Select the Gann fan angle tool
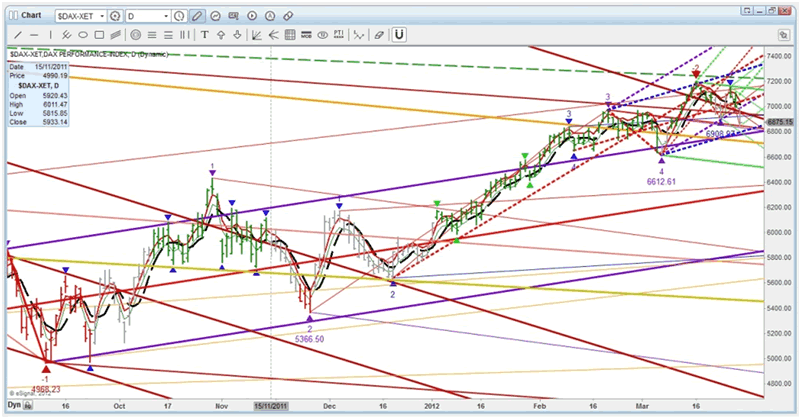Image resolution: width=800 pixels, height=419 pixels. [x=257, y=35]
